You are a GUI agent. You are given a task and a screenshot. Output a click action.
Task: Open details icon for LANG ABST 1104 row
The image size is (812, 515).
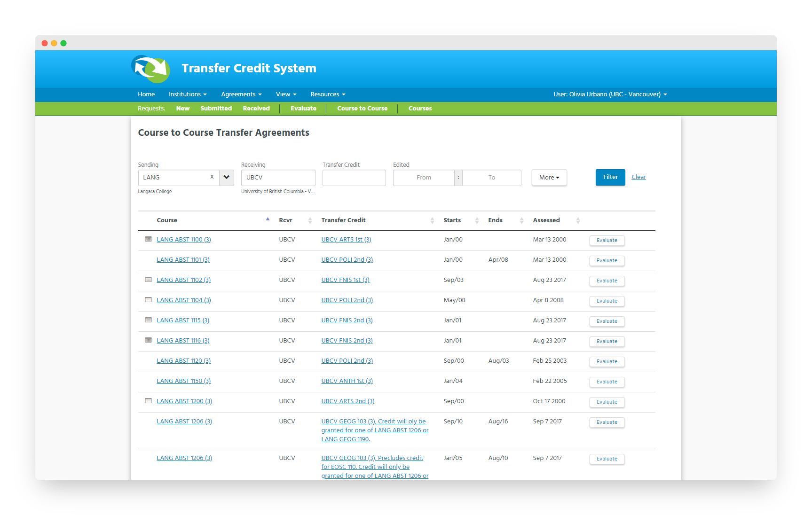148,300
